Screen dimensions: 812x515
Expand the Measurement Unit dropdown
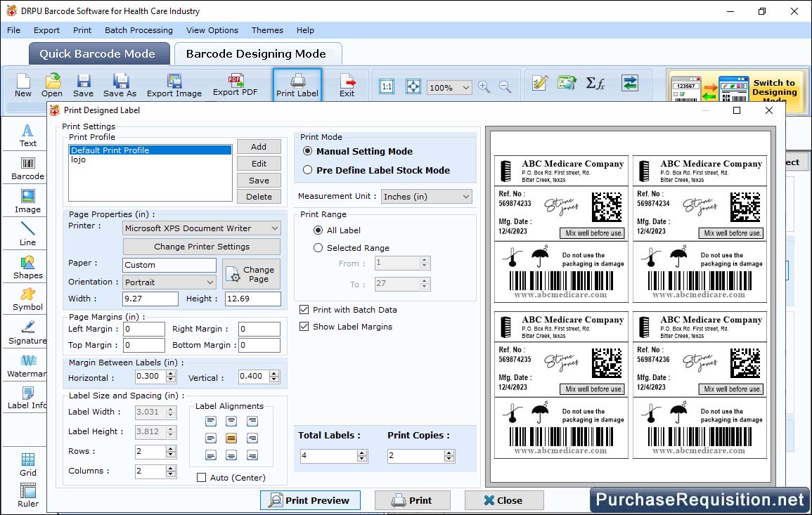pos(426,197)
